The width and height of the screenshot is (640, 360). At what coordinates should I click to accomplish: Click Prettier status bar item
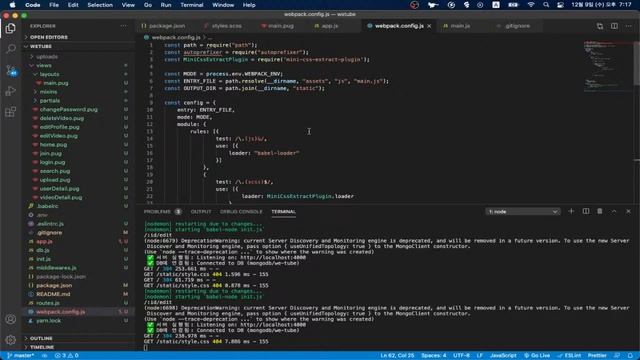[597, 356]
